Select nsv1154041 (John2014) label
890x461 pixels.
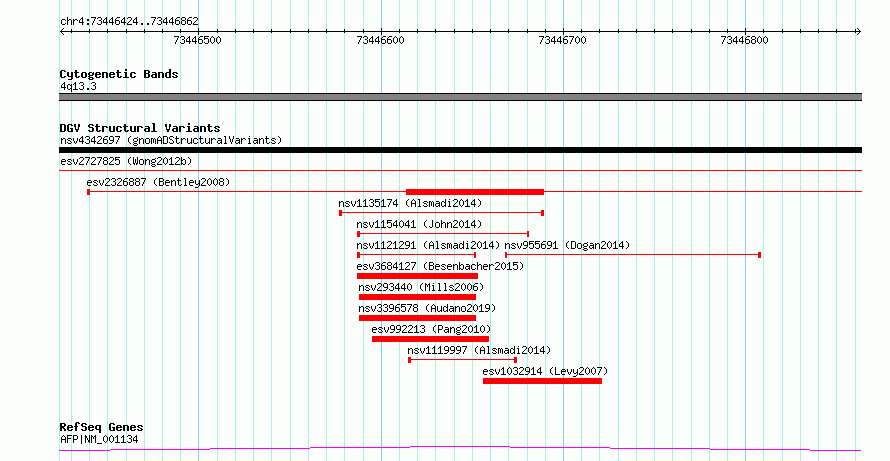tap(419, 224)
